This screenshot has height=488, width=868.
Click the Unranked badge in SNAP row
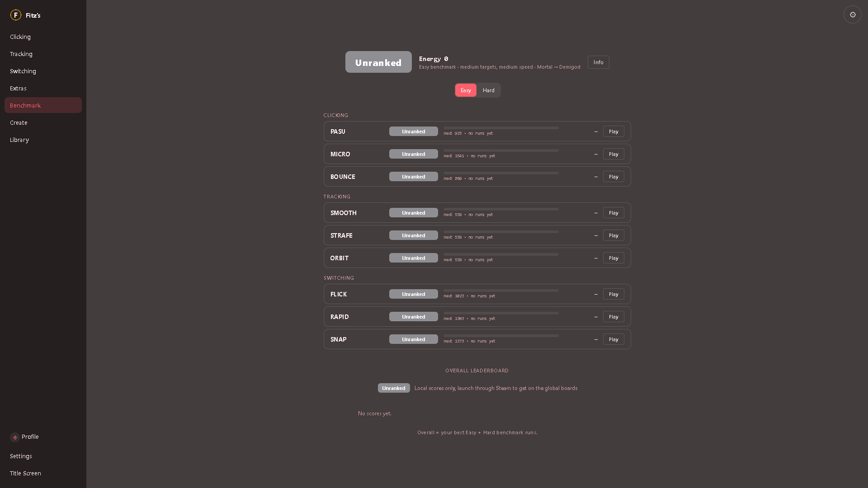pos(413,339)
